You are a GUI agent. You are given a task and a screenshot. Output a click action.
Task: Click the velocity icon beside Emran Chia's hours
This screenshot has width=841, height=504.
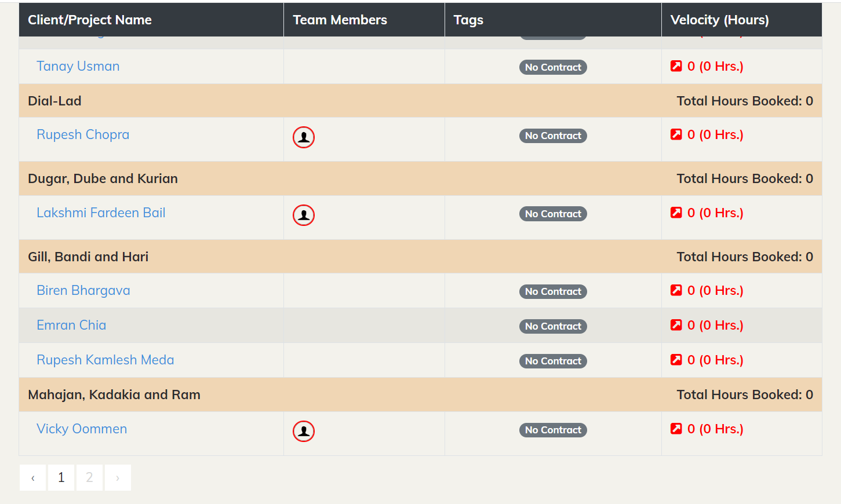pos(676,325)
